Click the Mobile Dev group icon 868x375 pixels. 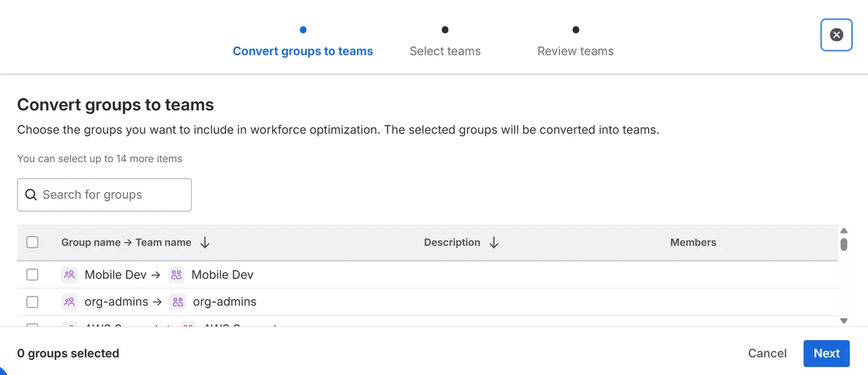[70, 275]
